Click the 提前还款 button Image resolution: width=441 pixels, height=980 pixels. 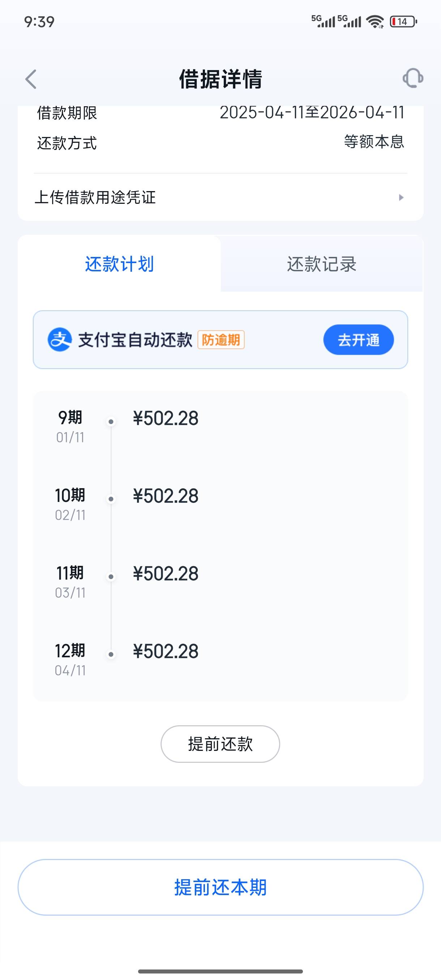220,744
